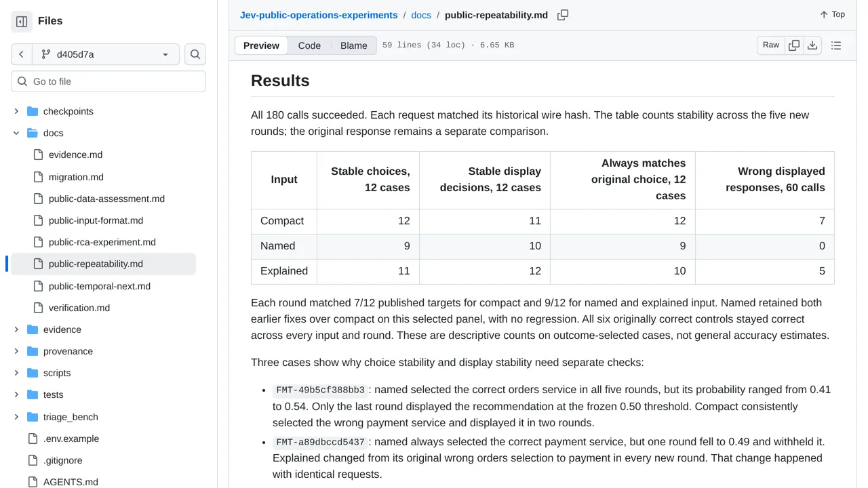Click the triage_bench folder icon

pyautogui.click(x=33, y=417)
